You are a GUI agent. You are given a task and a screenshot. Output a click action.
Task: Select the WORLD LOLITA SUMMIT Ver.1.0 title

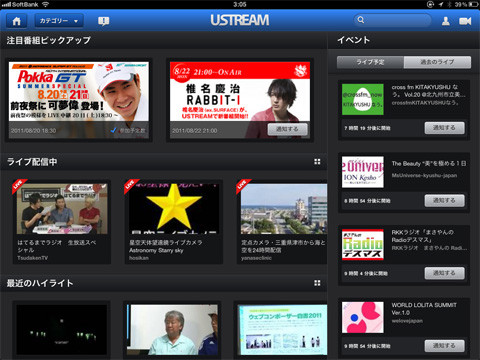pyautogui.click(x=424, y=309)
